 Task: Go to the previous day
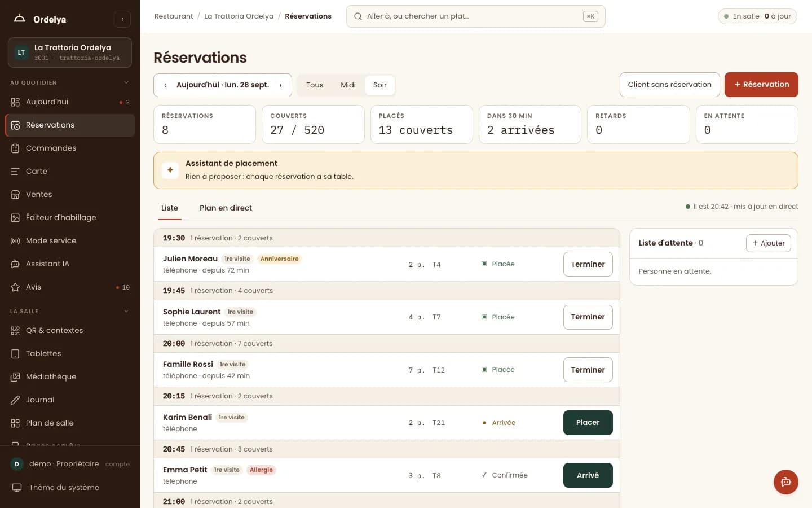[165, 85]
